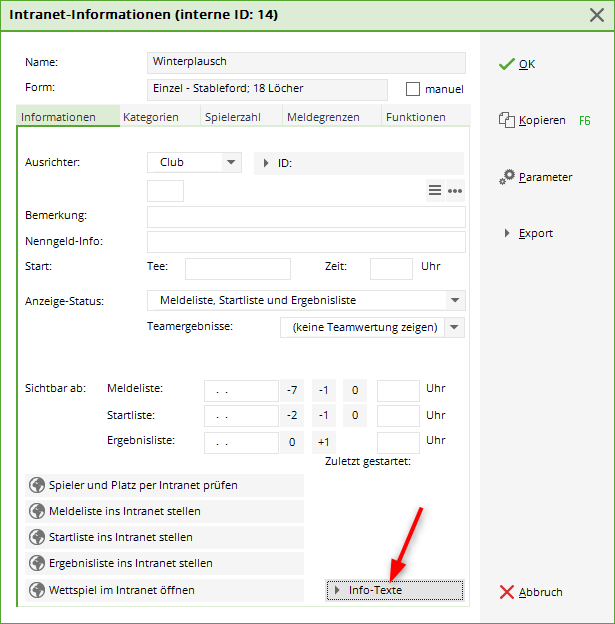Click the hamburger list icon beside ID field
Image resolution: width=615 pixels, height=624 pixels.
435,191
